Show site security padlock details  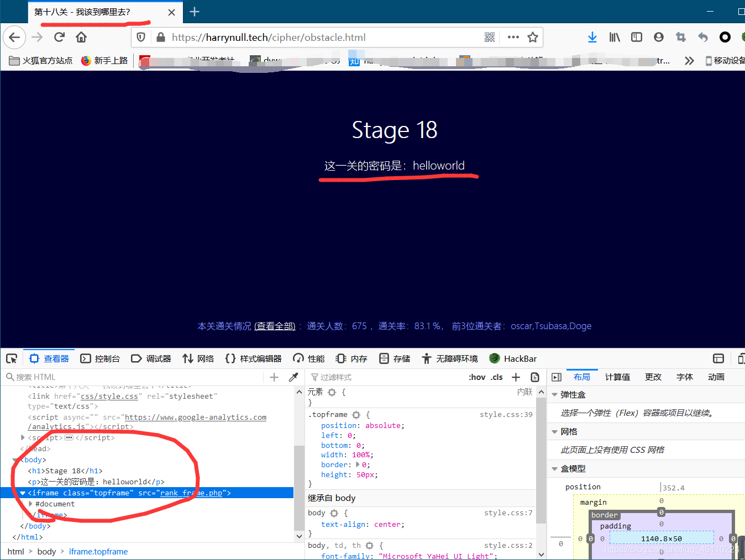pyautogui.click(x=161, y=37)
